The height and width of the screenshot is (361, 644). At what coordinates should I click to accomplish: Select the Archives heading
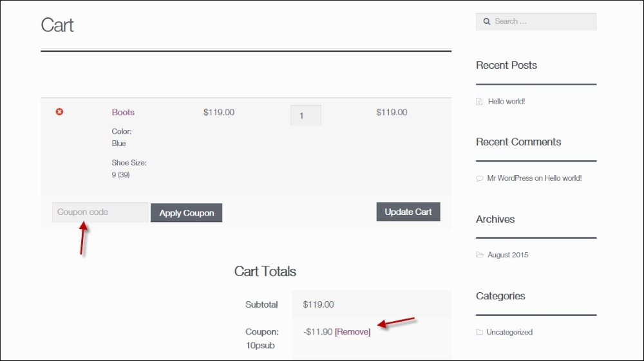[x=495, y=219]
